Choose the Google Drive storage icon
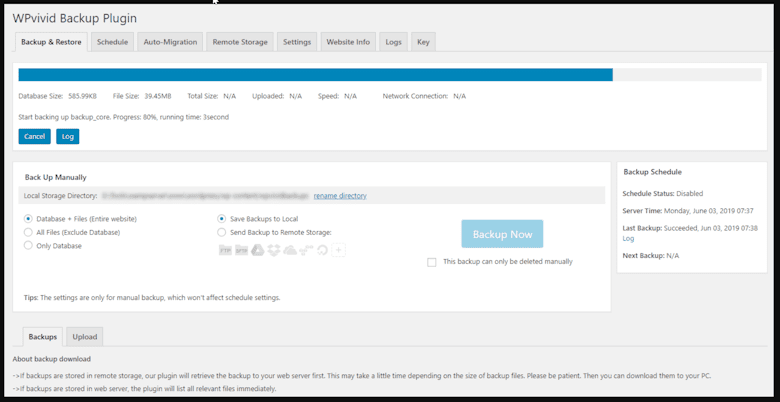The height and width of the screenshot is (402, 780). pyautogui.click(x=257, y=250)
